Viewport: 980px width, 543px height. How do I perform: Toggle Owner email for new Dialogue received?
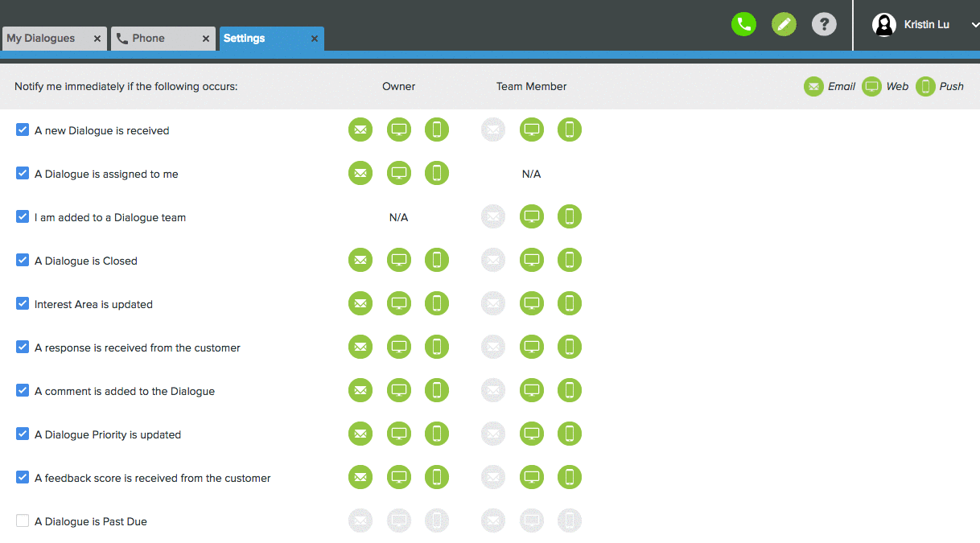click(x=360, y=130)
